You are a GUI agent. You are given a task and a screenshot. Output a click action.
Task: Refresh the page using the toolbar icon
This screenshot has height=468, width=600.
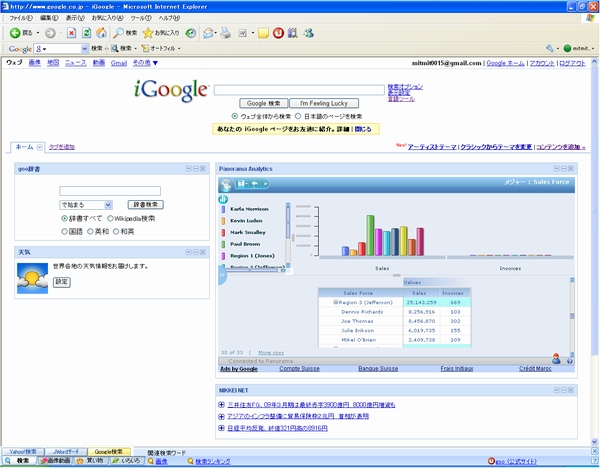(x=86, y=33)
